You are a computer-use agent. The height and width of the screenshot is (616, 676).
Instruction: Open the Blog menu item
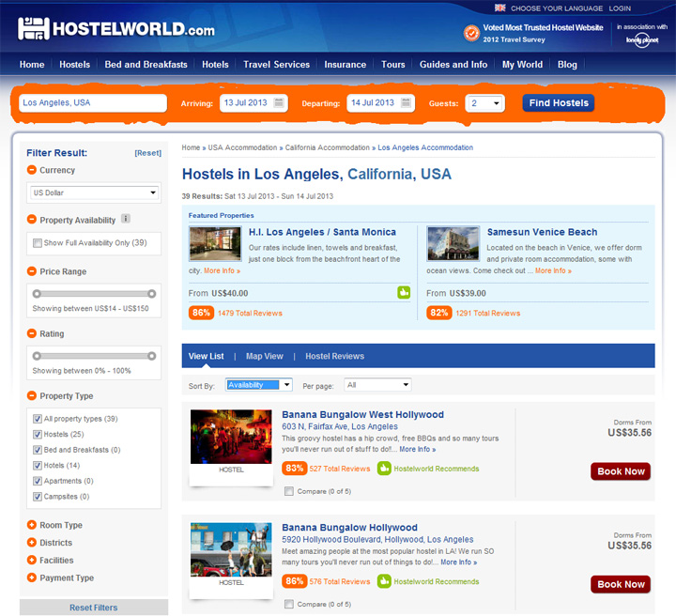pos(567,64)
